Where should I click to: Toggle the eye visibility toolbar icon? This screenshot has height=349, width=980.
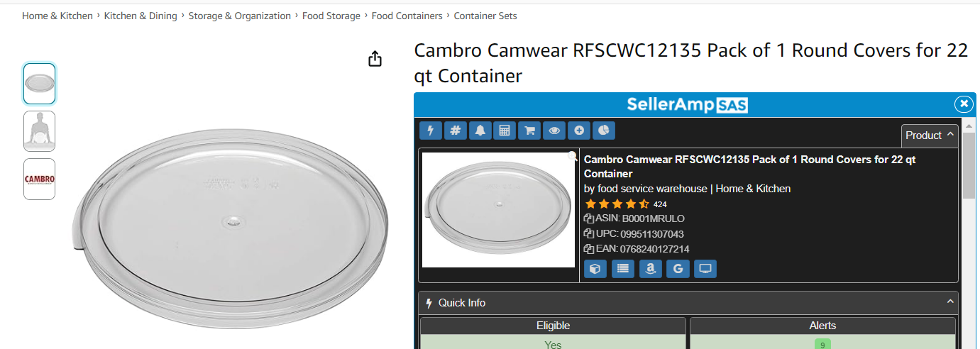coord(554,131)
